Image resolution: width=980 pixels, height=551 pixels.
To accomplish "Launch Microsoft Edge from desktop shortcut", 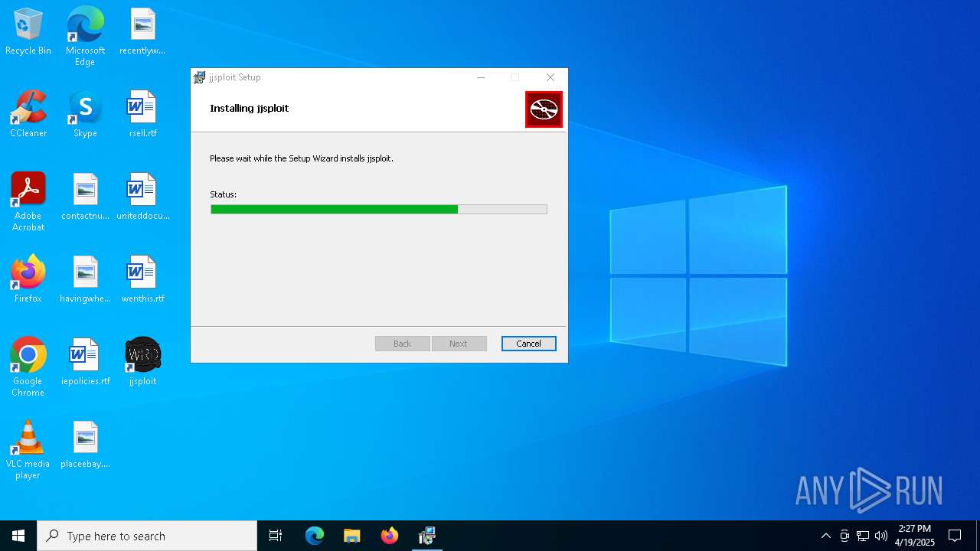I will (85, 36).
